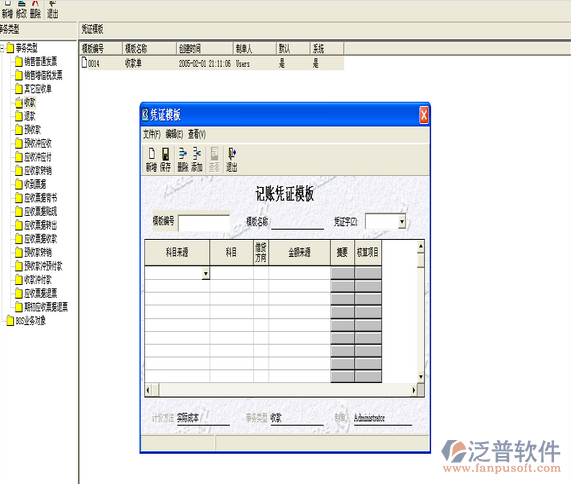Image resolution: width=571 pixels, height=484 pixels.
Task: Click the 退出 exit icon in the dialog toolbar
Action: (x=232, y=154)
